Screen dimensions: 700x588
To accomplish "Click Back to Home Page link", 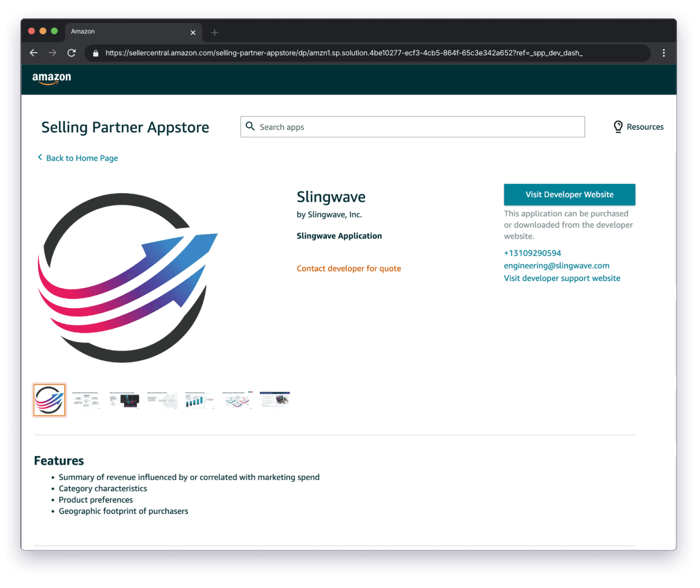I will coord(82,158).
